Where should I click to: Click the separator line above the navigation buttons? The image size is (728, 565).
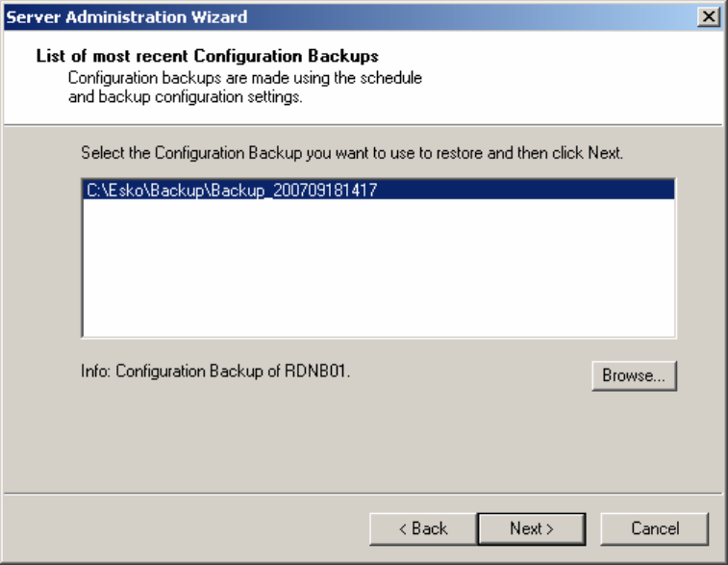(364, 495)
